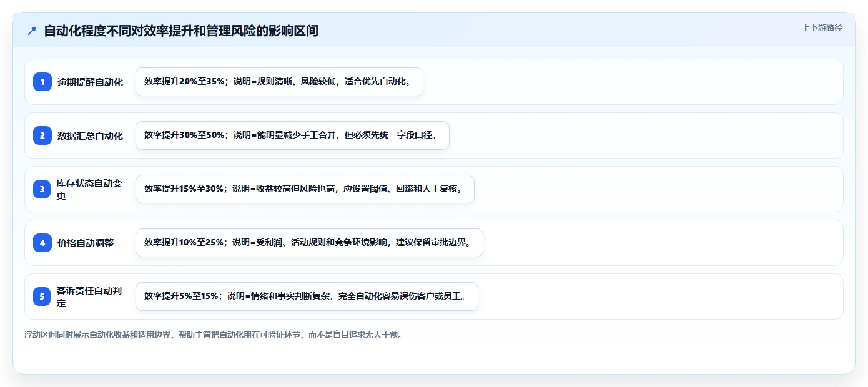Click the 效率提升30%至50% description box
868x387 pixels.
(292, 135)
